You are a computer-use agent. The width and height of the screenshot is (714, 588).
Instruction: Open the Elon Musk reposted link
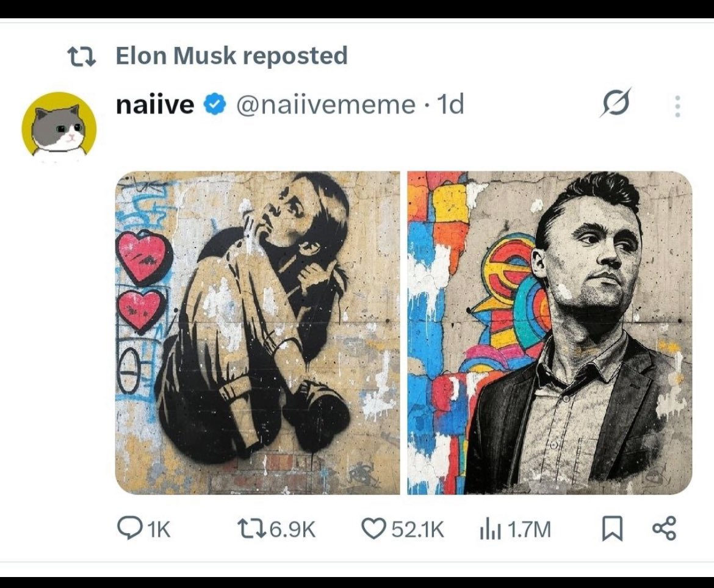coord(232,56)
